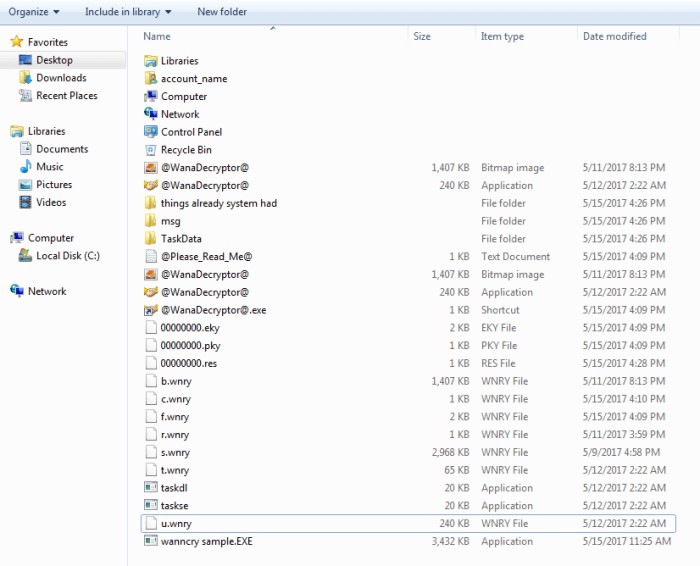Click the Libraries icon in file list

[151, 61]
